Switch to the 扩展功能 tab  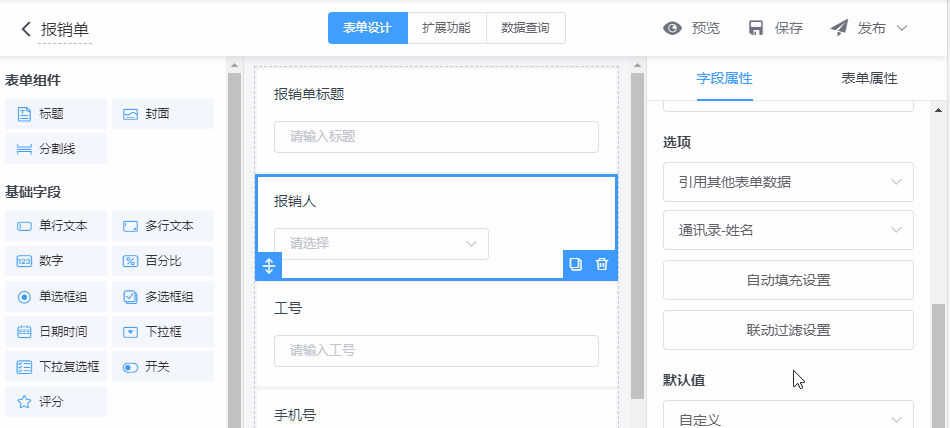[x=447, y=28]
